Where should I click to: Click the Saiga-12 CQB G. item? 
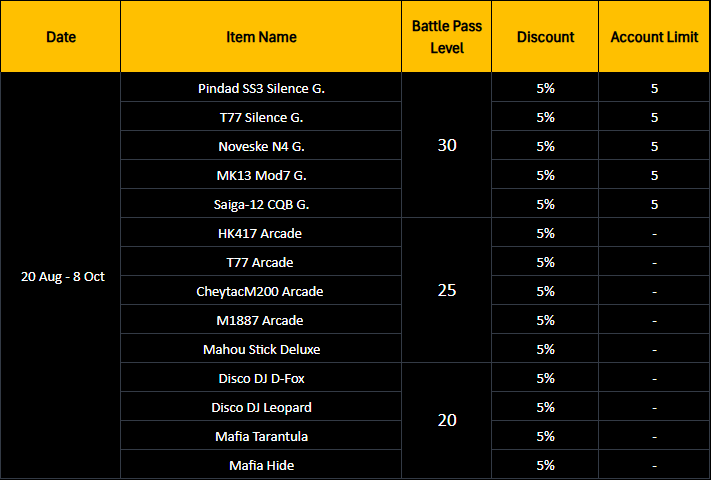point(261,204)
